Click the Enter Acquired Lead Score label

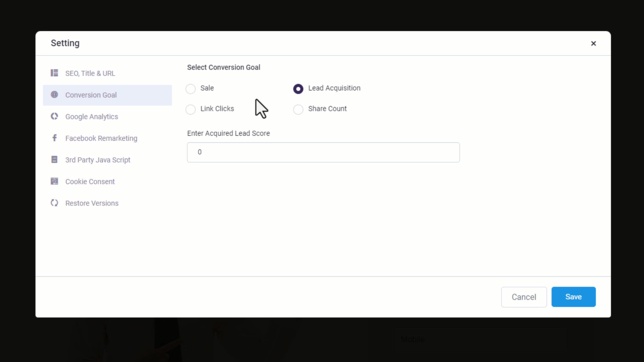228,134
